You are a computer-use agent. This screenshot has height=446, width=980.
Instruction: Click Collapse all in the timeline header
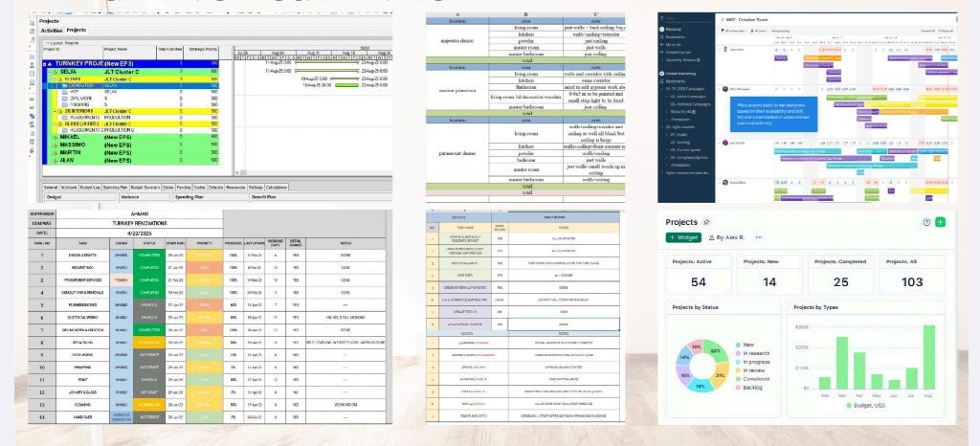(x=946, y=31)
